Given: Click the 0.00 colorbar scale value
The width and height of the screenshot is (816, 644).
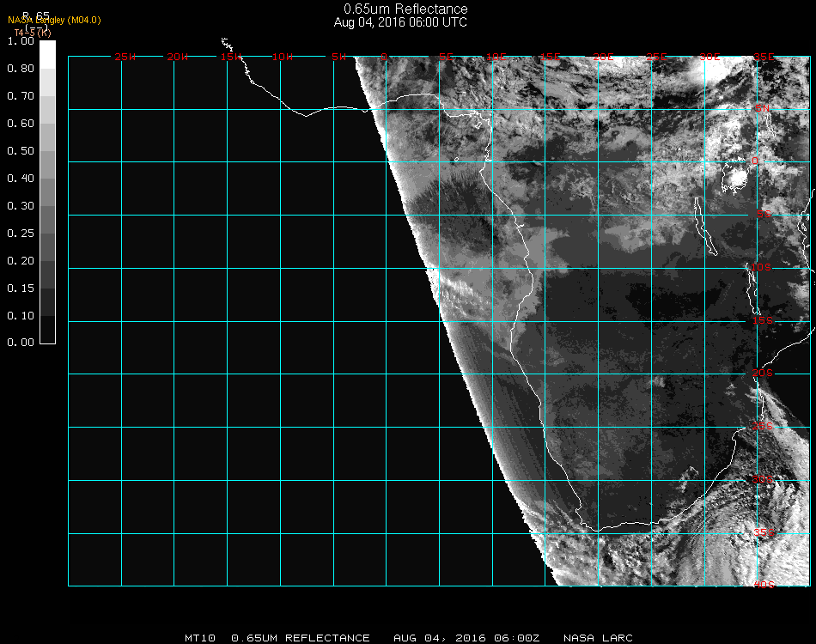Looking at the screenshot, I should click(x=21, y=343).
